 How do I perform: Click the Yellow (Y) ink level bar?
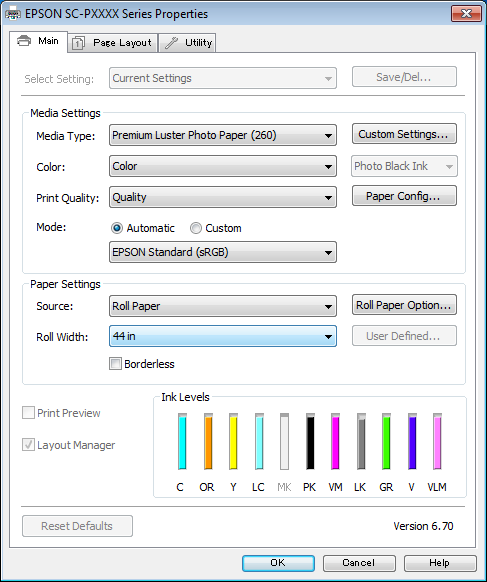[x=233, y=441]
